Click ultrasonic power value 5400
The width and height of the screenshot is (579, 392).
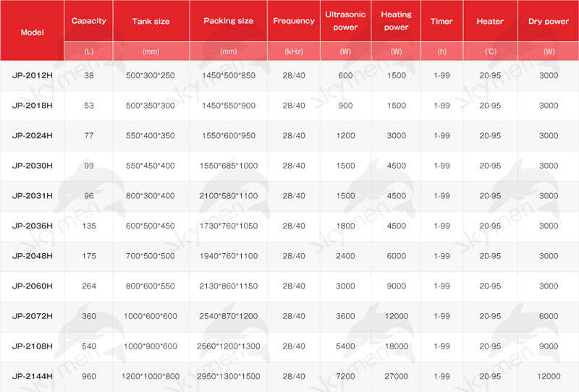pyautogui.click(x=345, y=346)
